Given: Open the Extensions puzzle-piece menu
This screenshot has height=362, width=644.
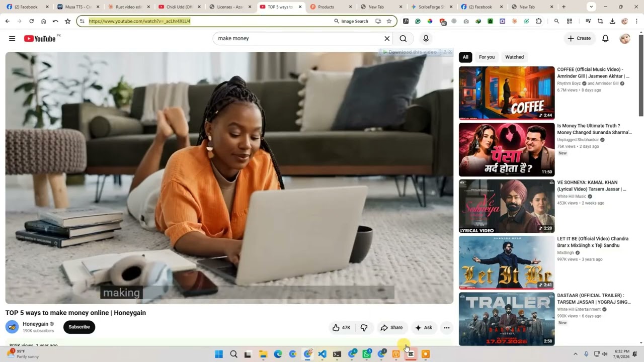Looking at the screenshot, I should pos(539,21).
